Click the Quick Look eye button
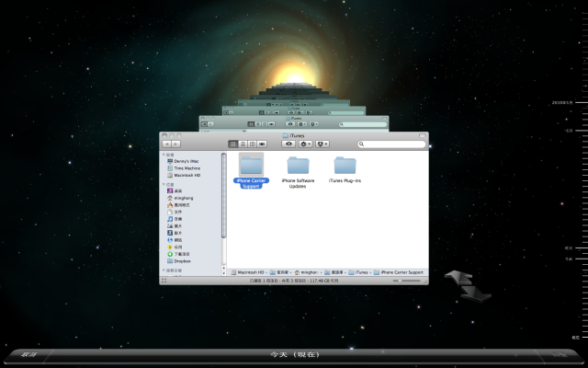588x368 pixels. [289, 144]
